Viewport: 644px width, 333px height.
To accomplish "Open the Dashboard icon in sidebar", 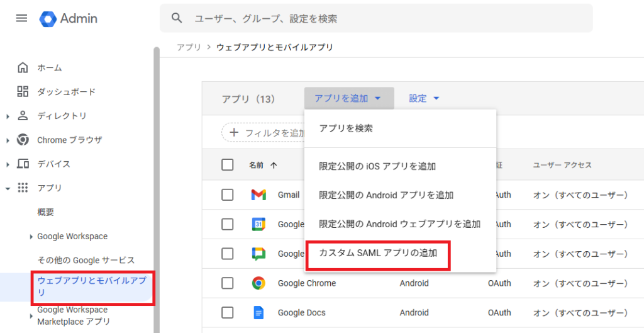I will (x=23, y=91).
